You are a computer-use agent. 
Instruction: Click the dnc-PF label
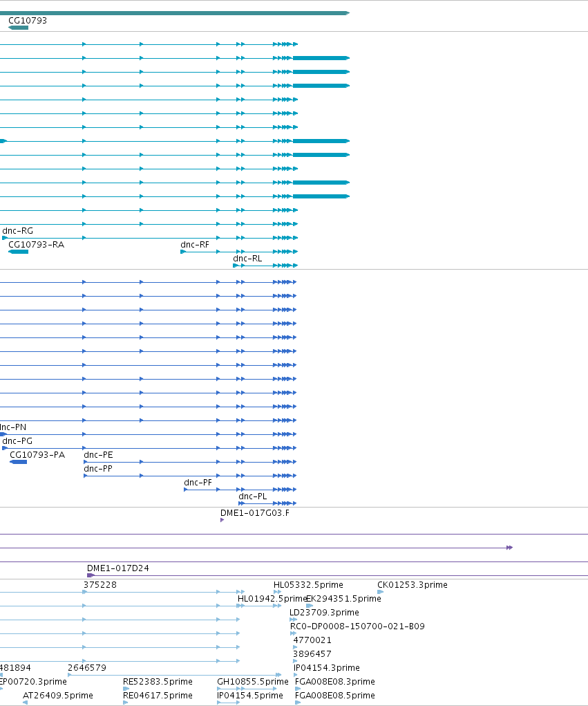[198, 483]
